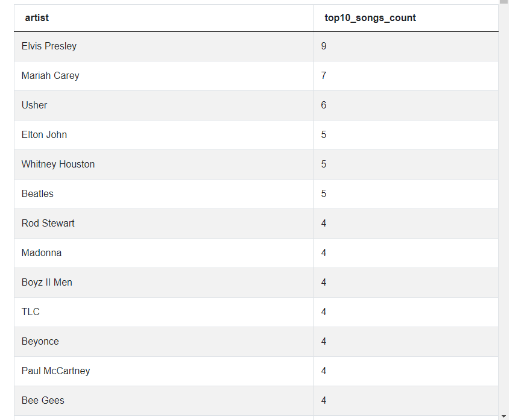Click the Beyonce artist cell
The height and width of the screenshot is (420, 530).
tap(40, 341)
